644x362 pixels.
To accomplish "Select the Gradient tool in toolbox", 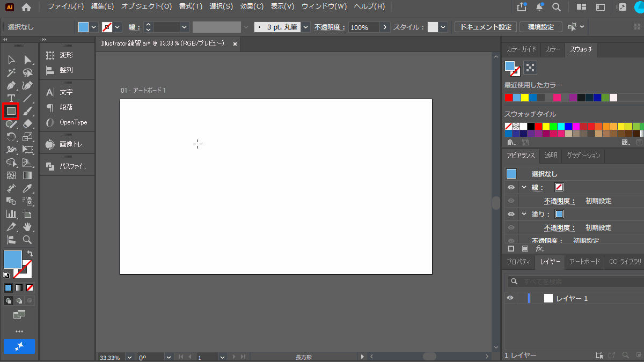I will (28, 175).
